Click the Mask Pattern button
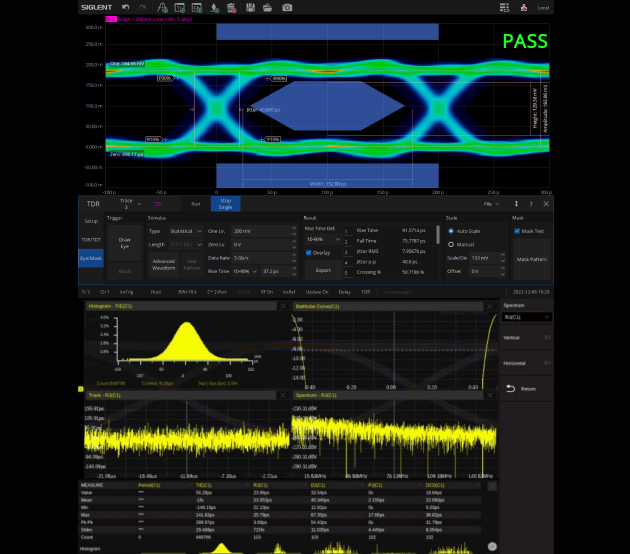This screenshot has width=630, height=554. (x=531, y=258)
